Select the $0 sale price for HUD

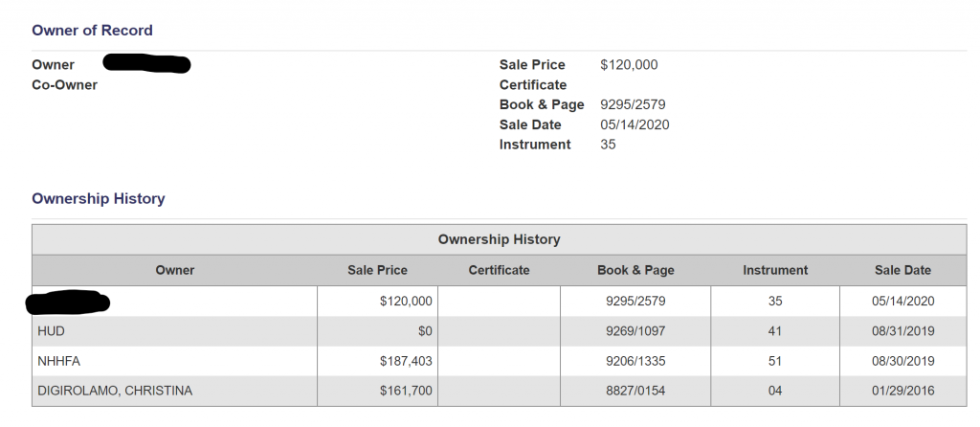point(424,331)
